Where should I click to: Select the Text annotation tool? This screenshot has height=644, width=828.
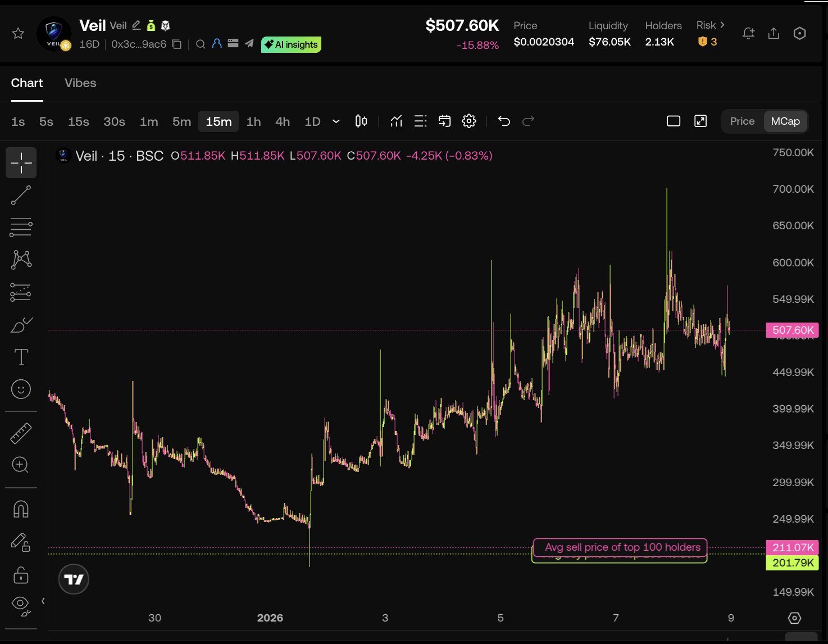click(21, 357)
